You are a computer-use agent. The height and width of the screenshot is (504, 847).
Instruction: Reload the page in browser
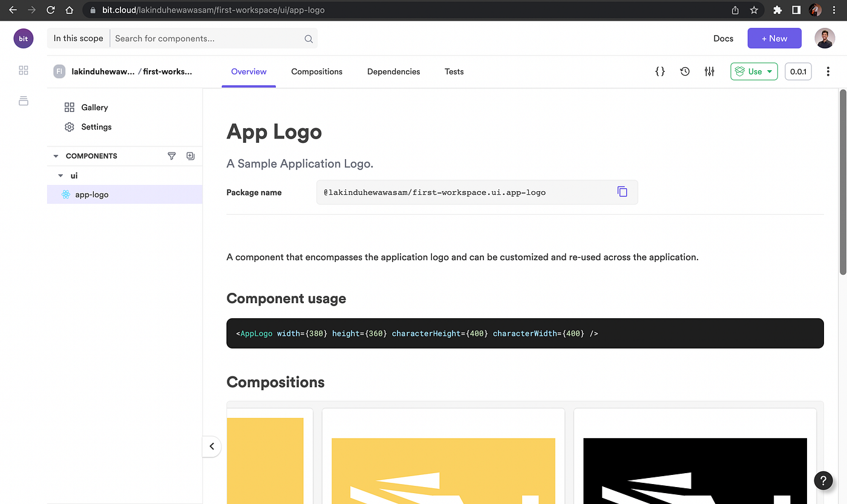(x=51, y=10)
